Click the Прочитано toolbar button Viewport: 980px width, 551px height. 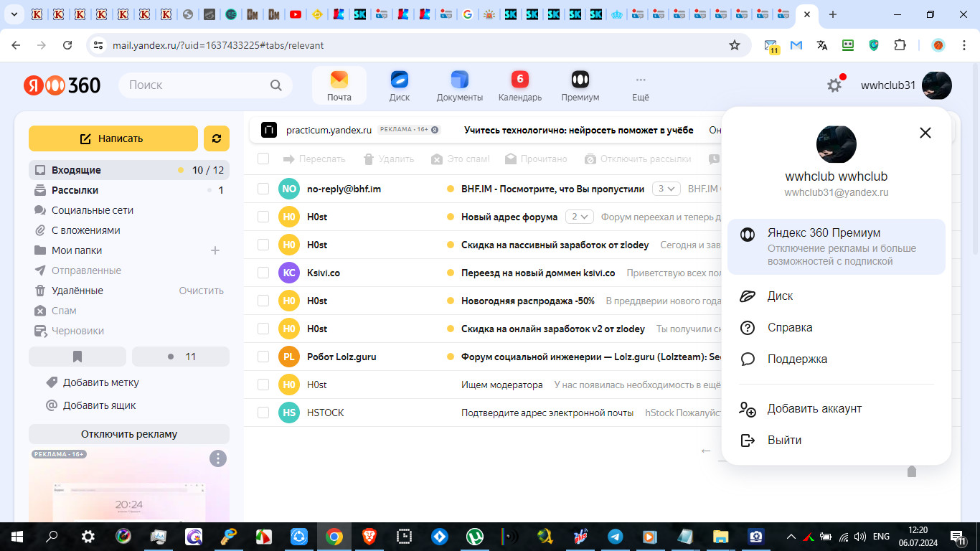point(536,159)
